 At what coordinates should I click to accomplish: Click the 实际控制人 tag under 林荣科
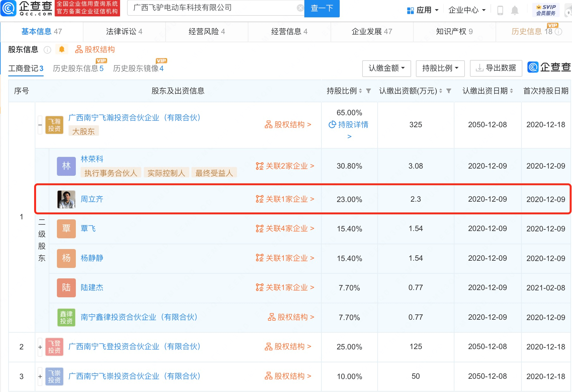[167, 173]
